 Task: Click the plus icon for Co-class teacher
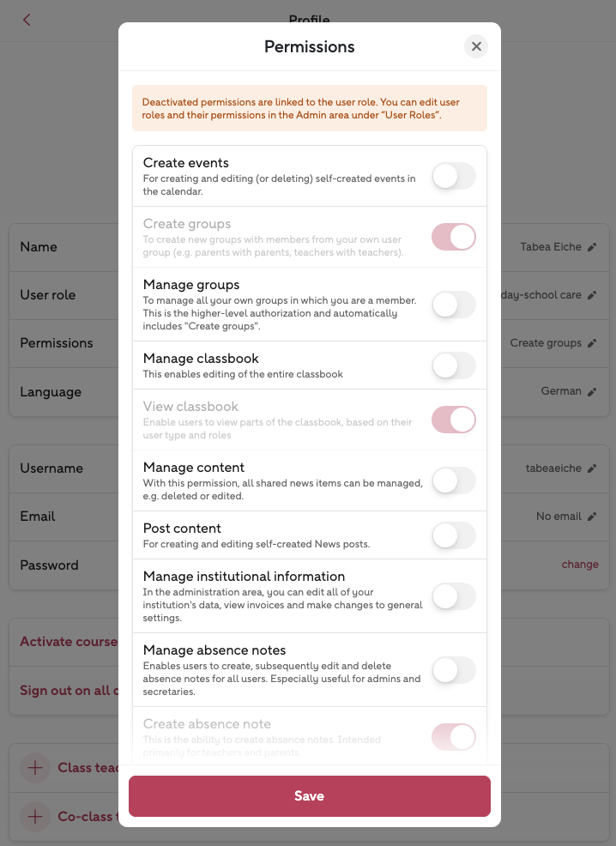[35, 817]
